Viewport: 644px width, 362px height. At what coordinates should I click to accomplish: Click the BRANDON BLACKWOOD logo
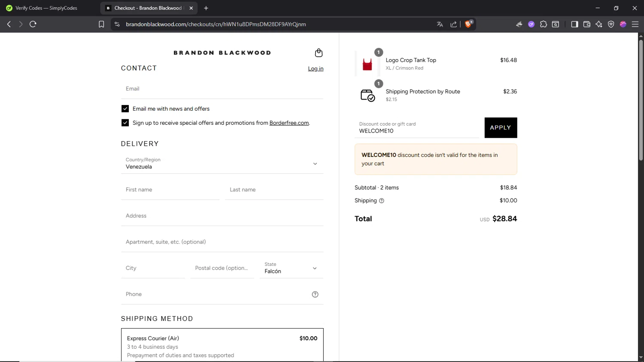coord(222,53)
